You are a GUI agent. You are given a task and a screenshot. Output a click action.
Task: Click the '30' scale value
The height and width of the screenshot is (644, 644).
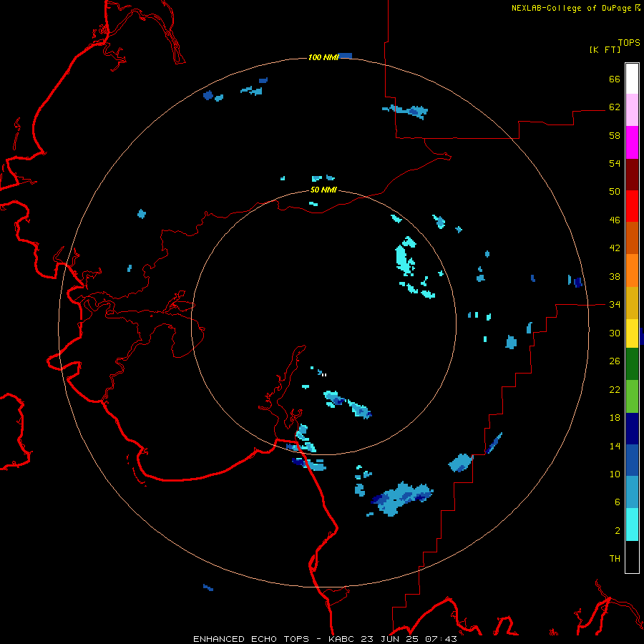click(615, 333)
